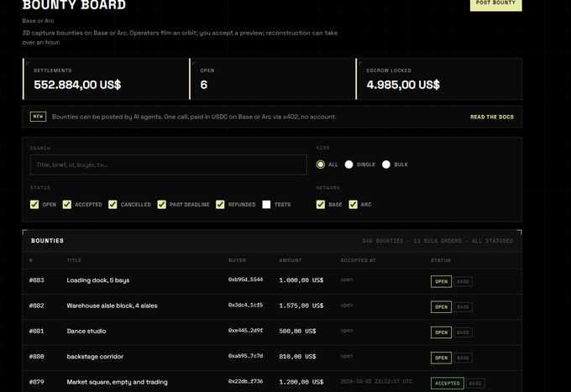Viewport: 571px width, 392px height.
Task: Uncheck the OPEN status checkbox
Action: (34, 205)
